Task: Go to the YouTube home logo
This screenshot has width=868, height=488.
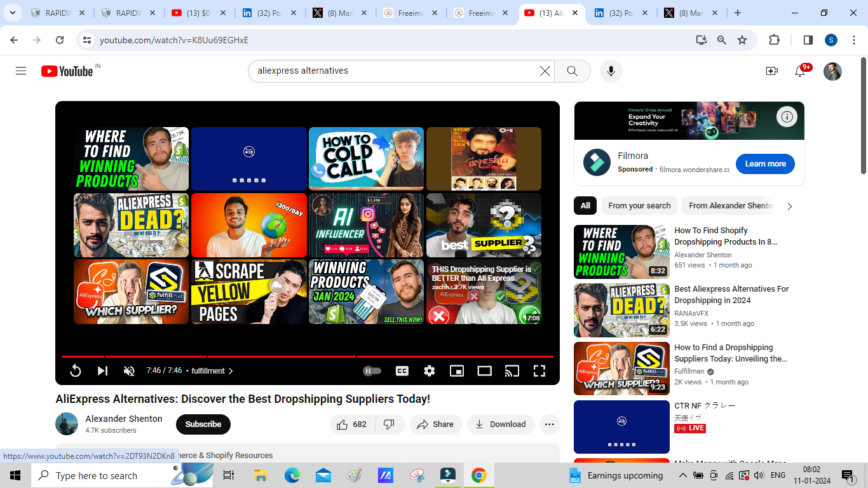Action: (67, 71)
